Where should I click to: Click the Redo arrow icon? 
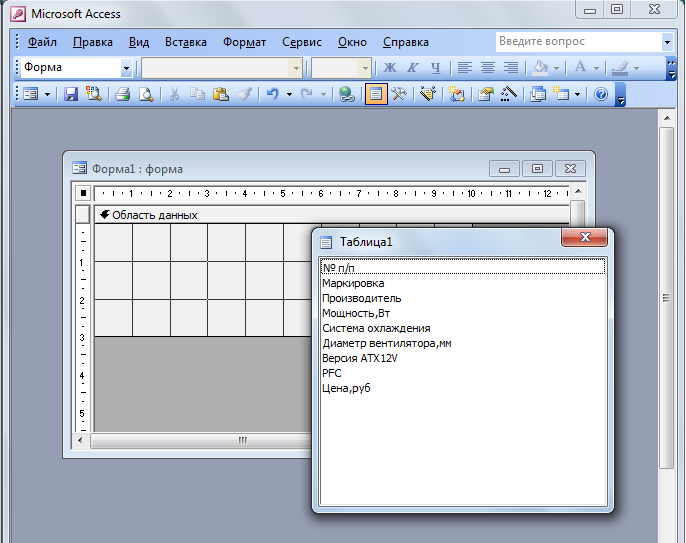click(x=307, y=94)
